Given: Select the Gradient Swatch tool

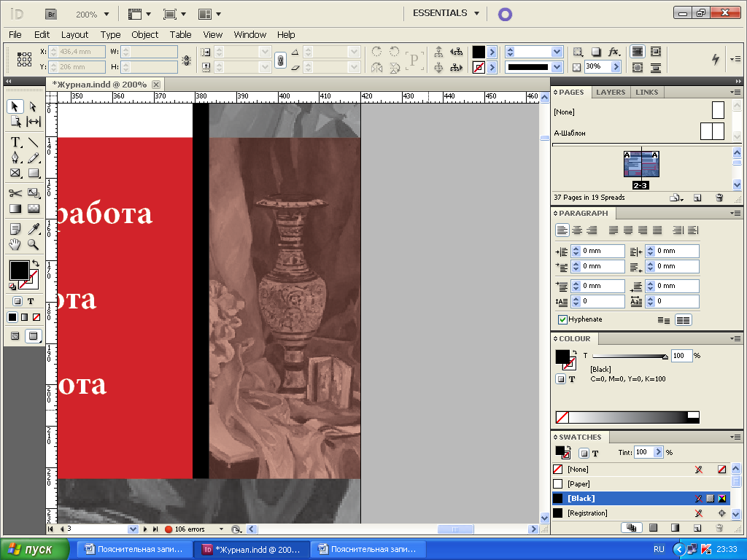Looking at the screenshot, I should coord(15,209).
